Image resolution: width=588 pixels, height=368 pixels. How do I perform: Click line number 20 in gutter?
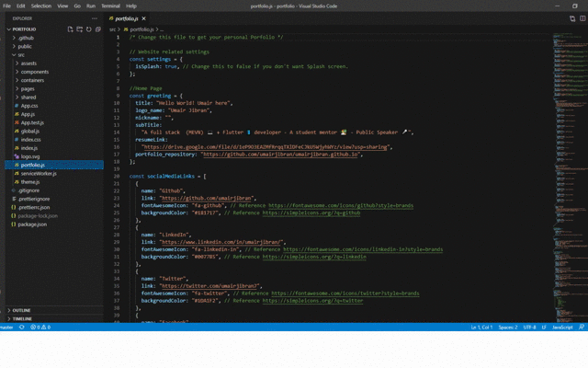117,176
